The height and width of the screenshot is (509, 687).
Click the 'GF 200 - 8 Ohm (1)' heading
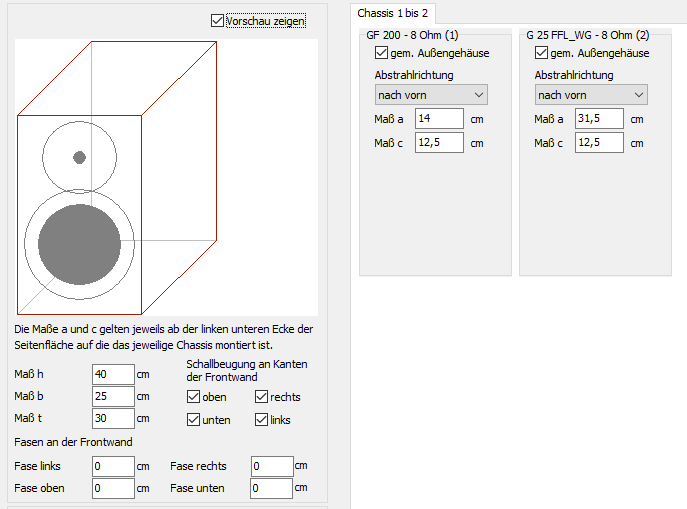point(412,35)
